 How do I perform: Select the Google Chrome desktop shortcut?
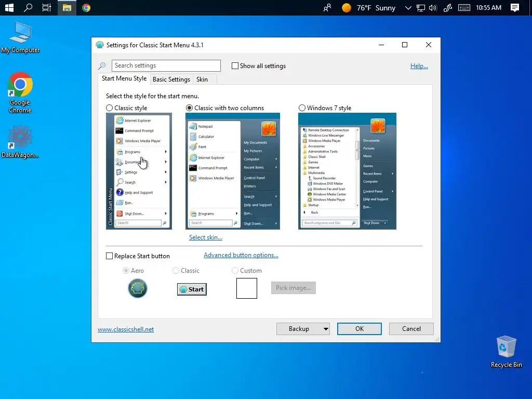click(20, 92)
